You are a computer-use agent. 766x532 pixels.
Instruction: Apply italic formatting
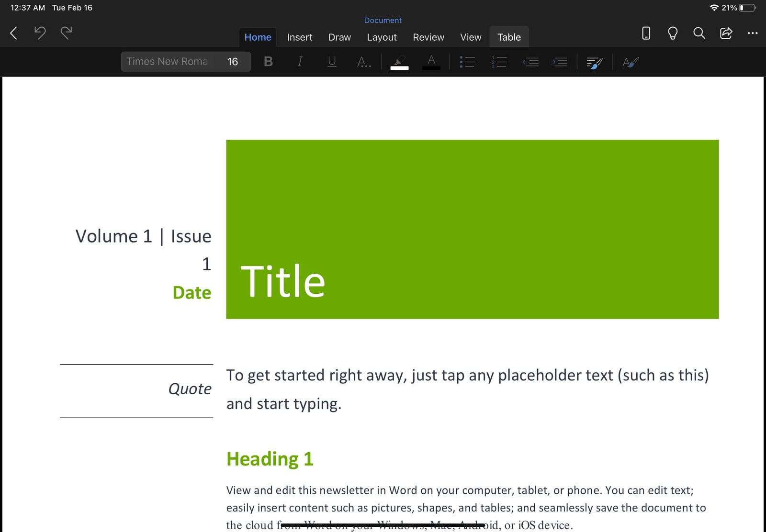[300, 61]
